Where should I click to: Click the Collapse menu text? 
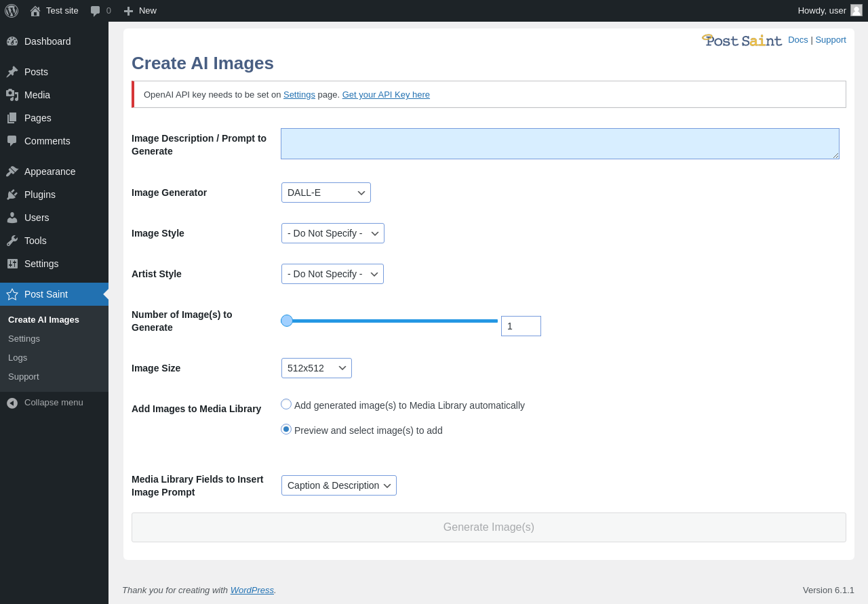point(54,402)
